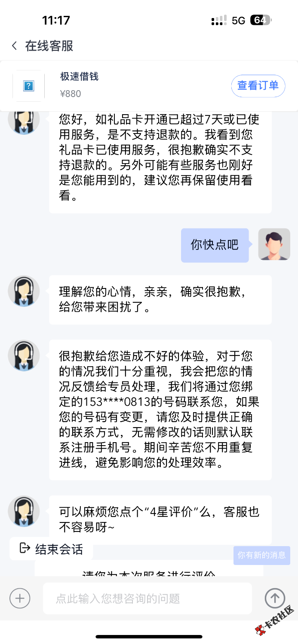Tap the cellular signal bars icon
Image resolution: width=298 pixels, height=644 pixels.
tap(219, 20)
